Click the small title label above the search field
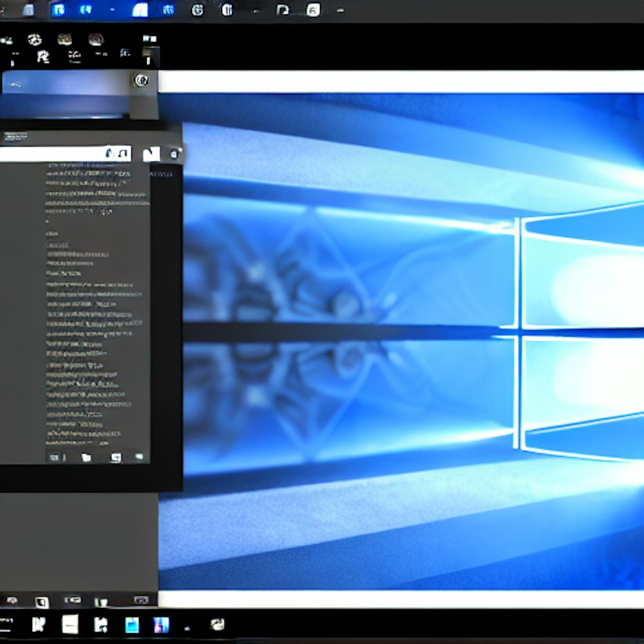This screenshot has height=644, width=644. click(15, 137)
